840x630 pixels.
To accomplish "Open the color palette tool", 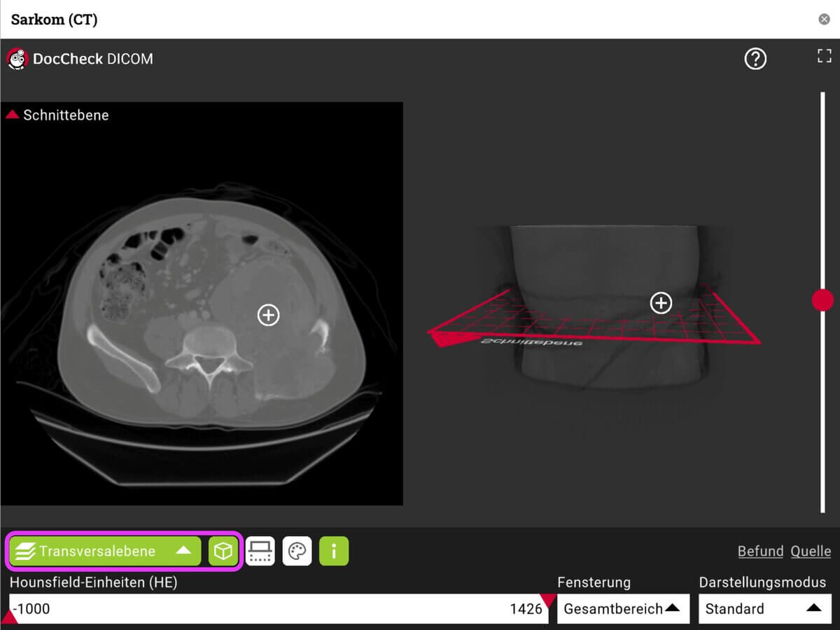I will coord(297,551).
